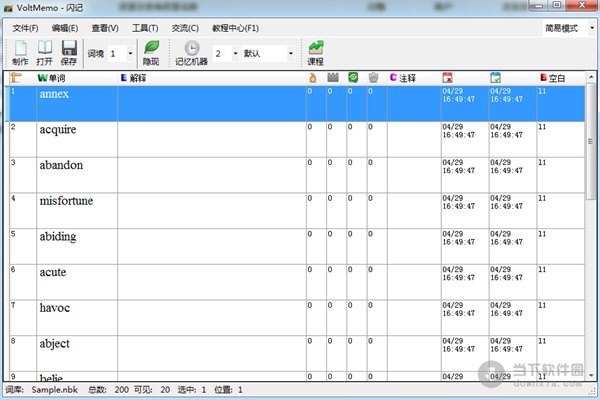The image size is (600, 400).
Task: Click the scroll down arrow of the table
Action: 591,376
